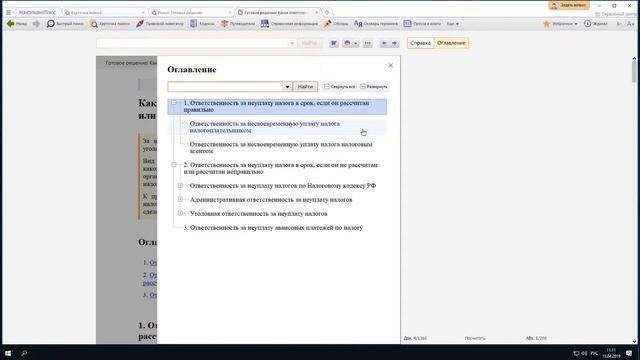640x360 pixels.
Task: Switch to the Поиск: Готовое решение tab
Action: coord(191,13)
